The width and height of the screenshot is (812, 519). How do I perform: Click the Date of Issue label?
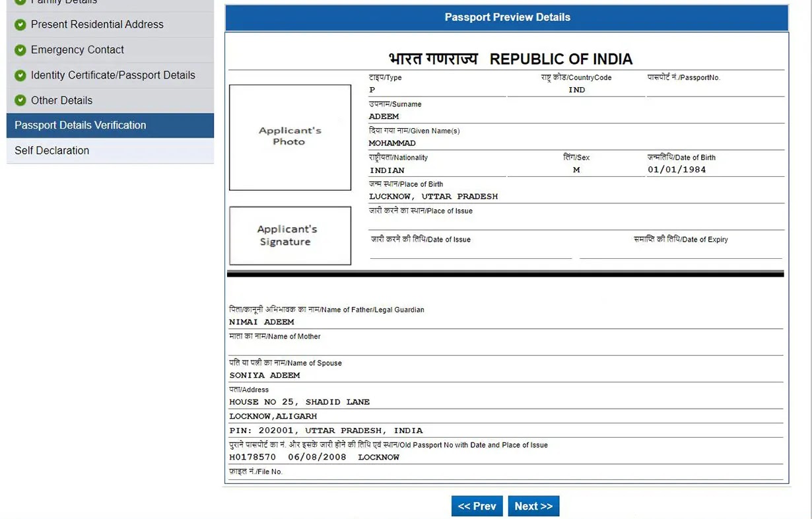pyautogui.click(x=421, y=240)
